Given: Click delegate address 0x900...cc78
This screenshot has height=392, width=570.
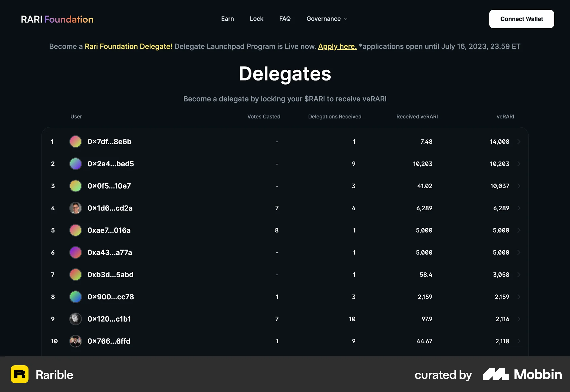Looking at the screenshot, I should (x=110, y=297).
